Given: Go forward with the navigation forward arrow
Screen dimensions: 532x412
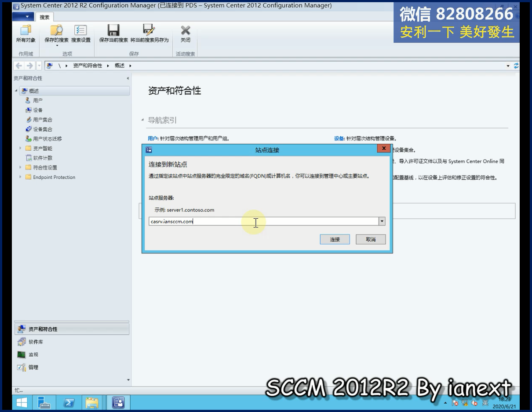Looking at the screenshot, I should pos(29,65).
